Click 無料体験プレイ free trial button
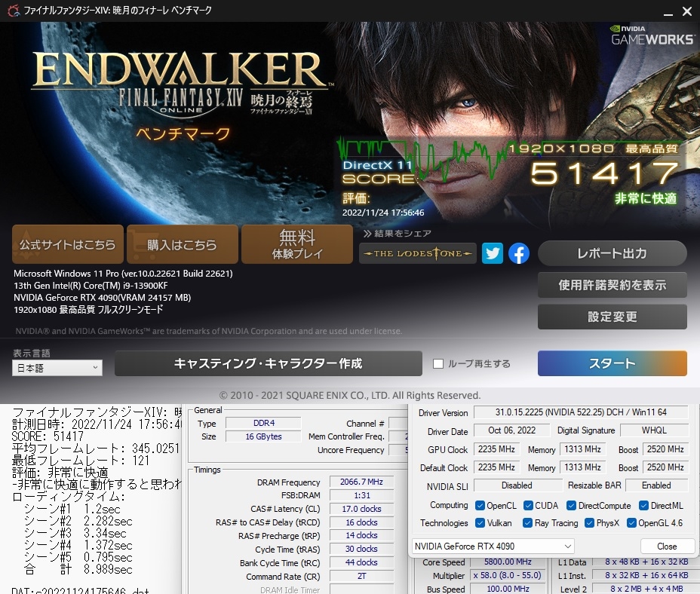Screen dimensions: 700x594 point(297,244)
